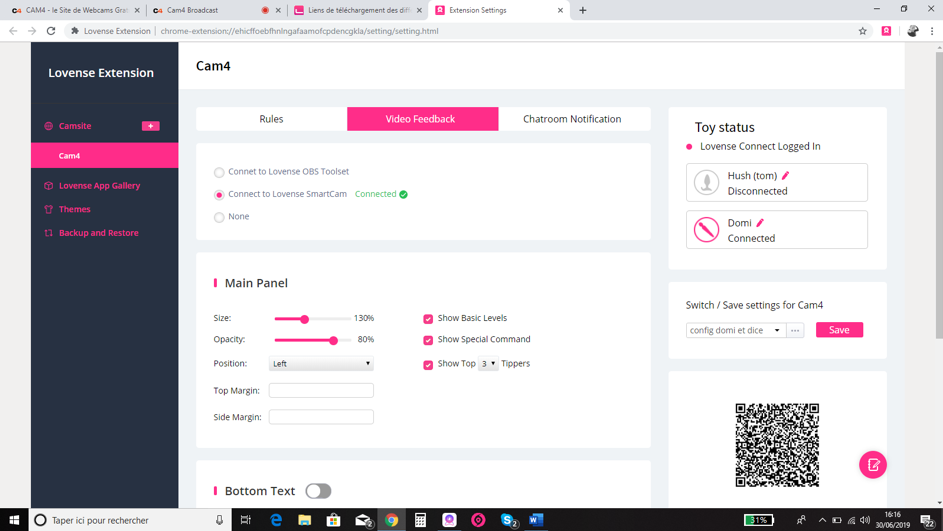Open the Position dropdown set to Left
This screenshot has height=531, width=943.
pos(321,364)
